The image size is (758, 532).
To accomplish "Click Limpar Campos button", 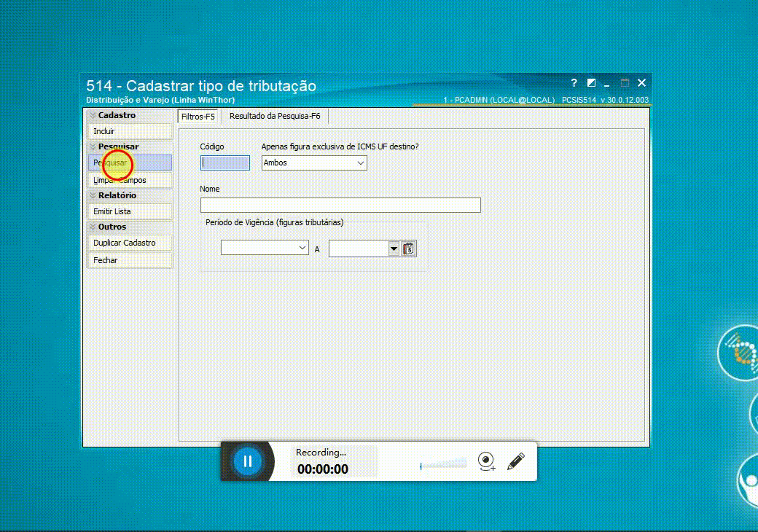I will [x=130, y=180].
